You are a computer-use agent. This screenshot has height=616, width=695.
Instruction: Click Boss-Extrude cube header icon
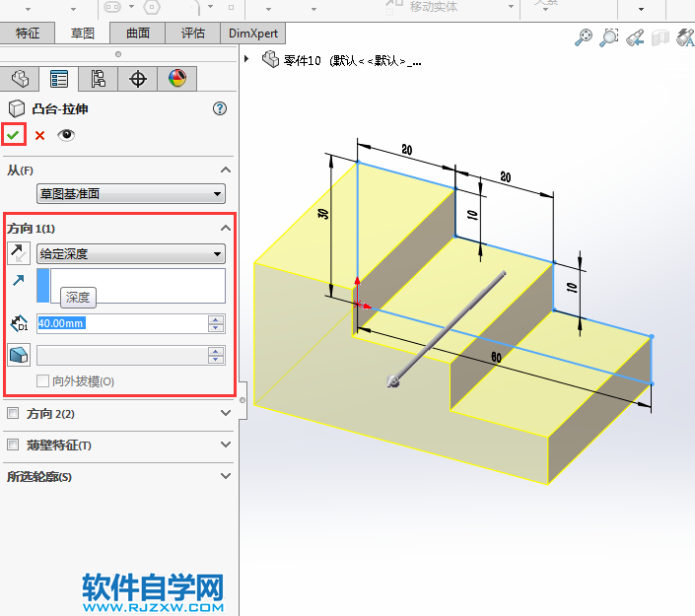[17, 108]
